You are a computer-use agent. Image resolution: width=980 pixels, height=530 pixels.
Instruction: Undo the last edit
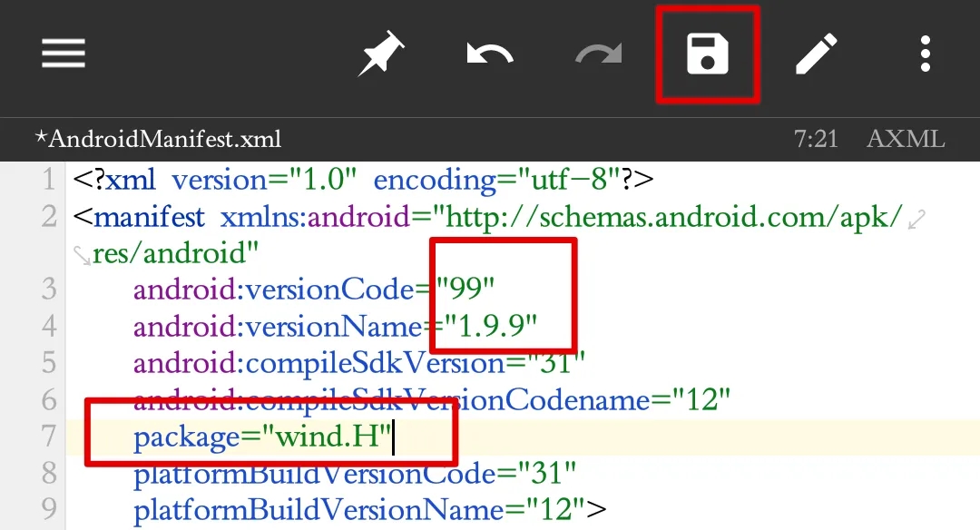pos(490,55)
